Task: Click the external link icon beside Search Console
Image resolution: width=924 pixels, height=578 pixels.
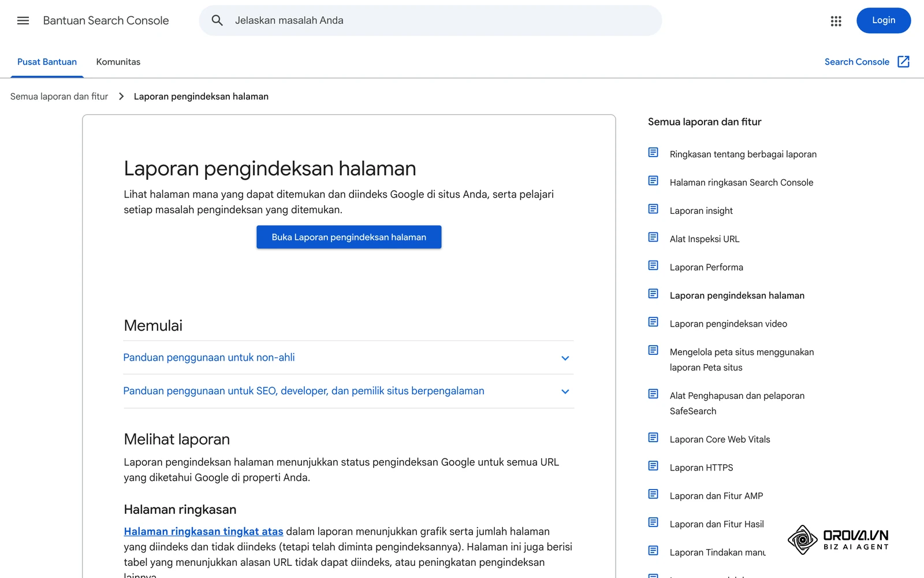Action: (904, 62)
